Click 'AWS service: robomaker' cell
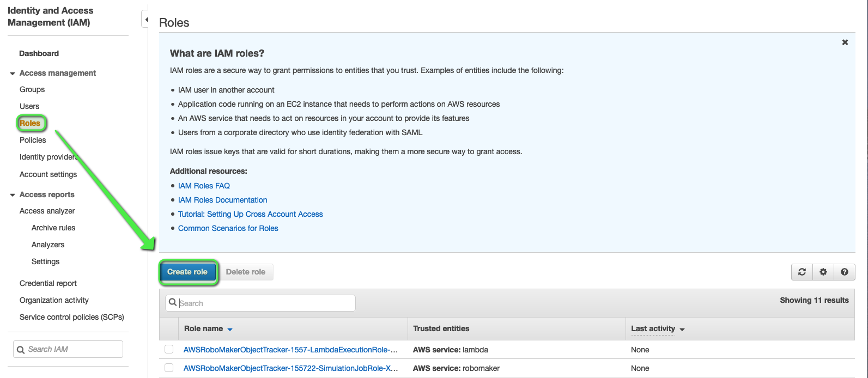 [x=456, y=368]
